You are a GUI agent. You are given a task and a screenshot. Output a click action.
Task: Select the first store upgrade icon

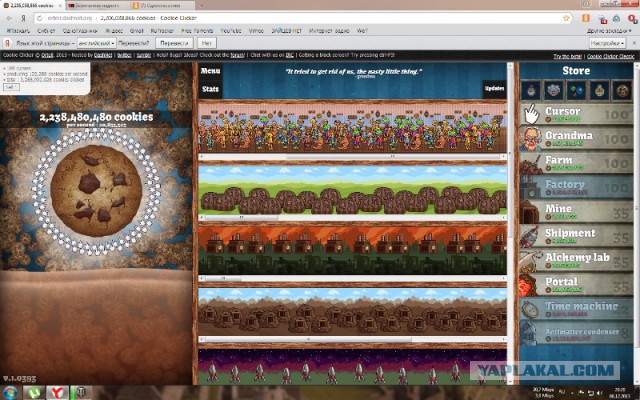[531, 91]
